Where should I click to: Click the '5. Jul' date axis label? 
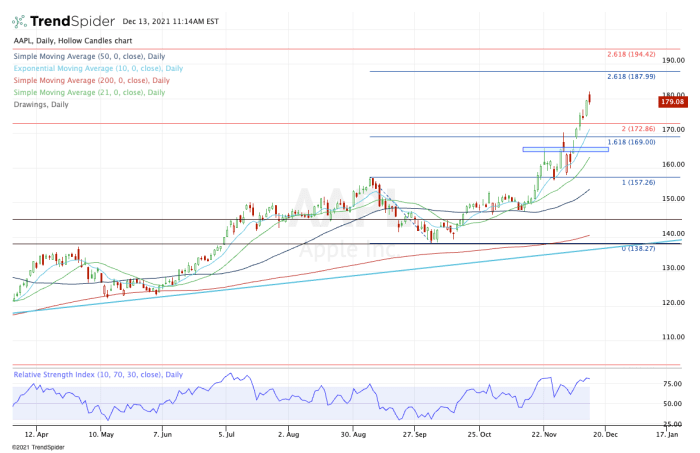pyautogui.click(x=227, y=434)
